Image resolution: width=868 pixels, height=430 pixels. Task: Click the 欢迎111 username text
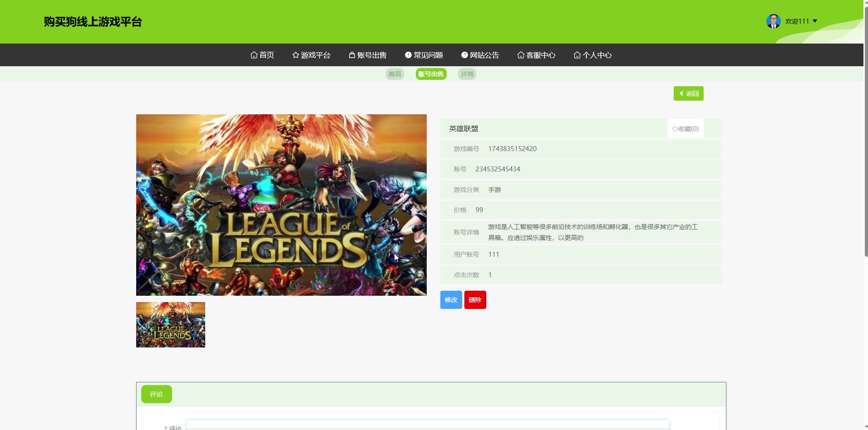tap(797, 21)
